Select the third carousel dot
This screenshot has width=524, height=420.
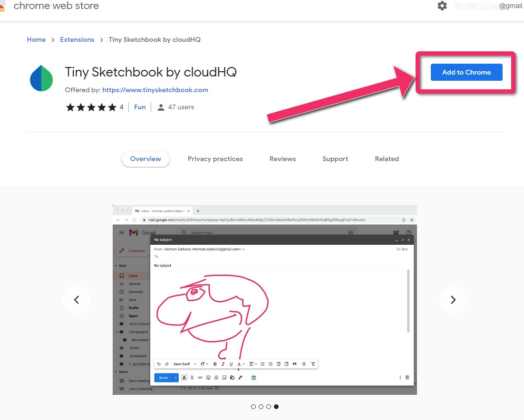[269, 407]
